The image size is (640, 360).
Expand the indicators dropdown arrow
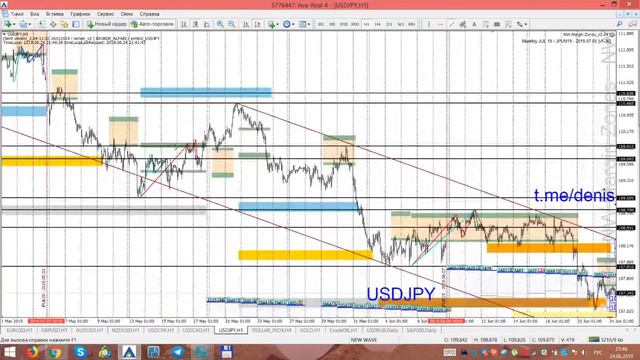pos(278,24)
